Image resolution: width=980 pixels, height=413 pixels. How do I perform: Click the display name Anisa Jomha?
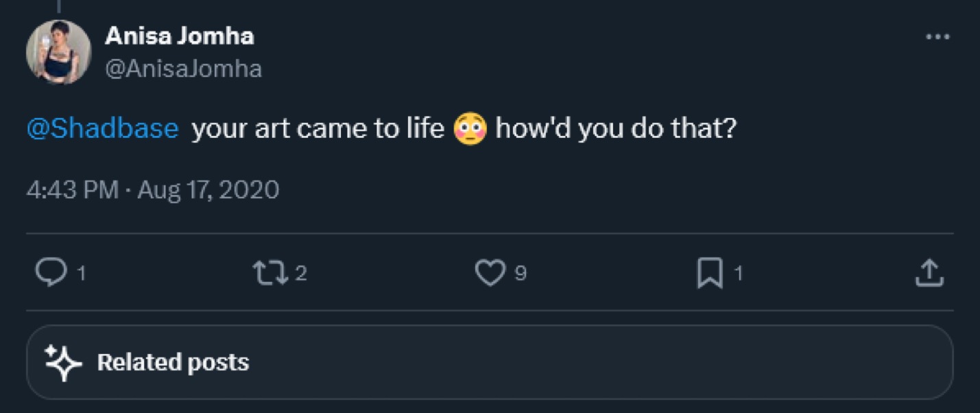[179, 36]
